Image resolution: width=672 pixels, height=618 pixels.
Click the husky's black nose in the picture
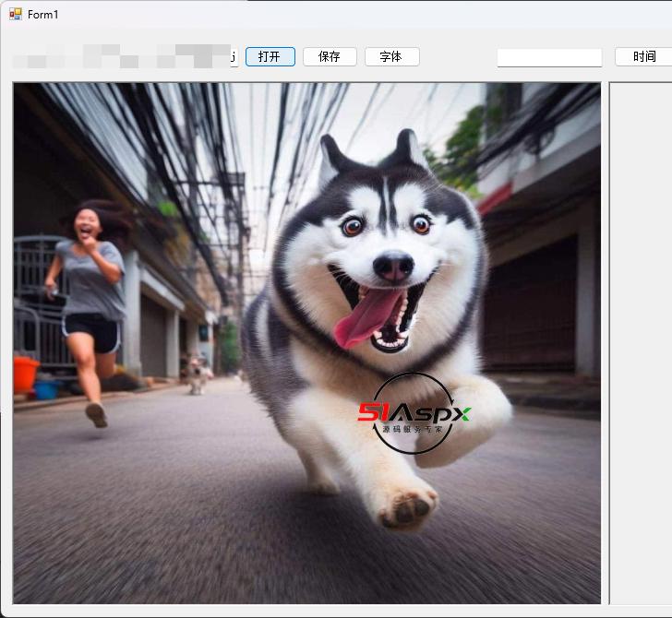[393, 267]
